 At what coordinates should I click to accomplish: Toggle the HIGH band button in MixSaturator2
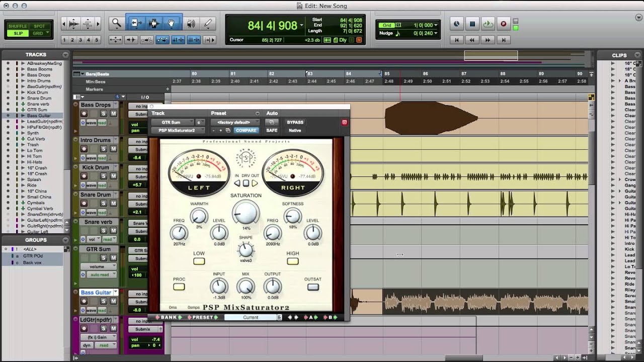[x=293, y=261]
